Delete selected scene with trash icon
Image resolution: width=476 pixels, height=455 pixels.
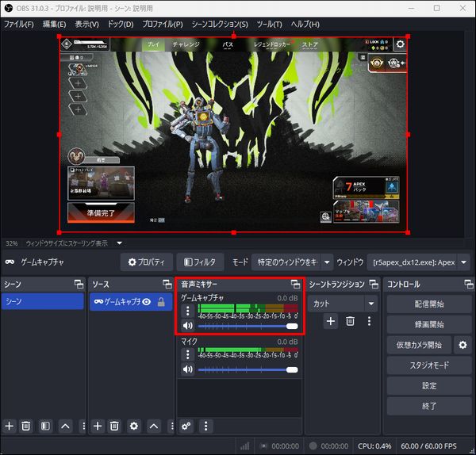point(26,426)
